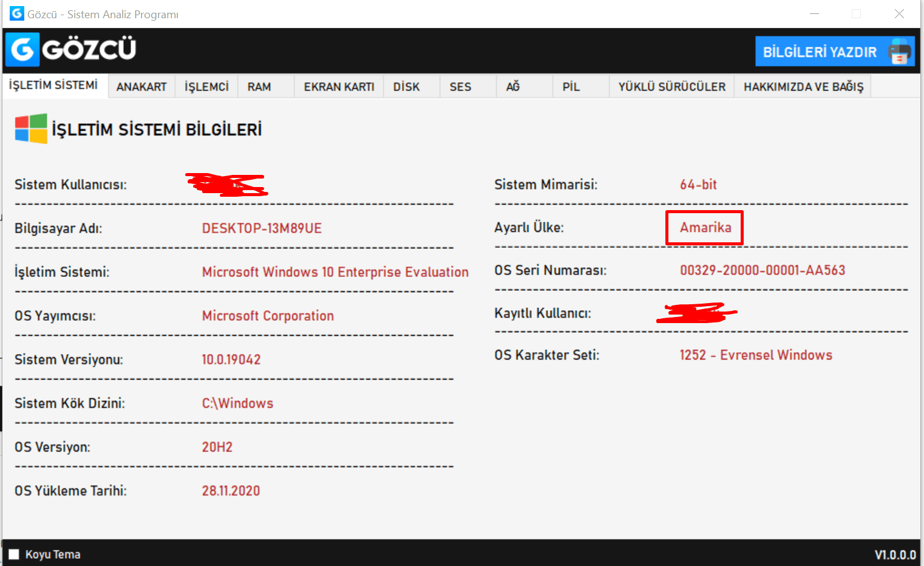The height and width of the screenshot is (566, 924).
Task: Click the Windows logo beside İşletim Sistemi Bilgileri
Action: click(31, 129)
